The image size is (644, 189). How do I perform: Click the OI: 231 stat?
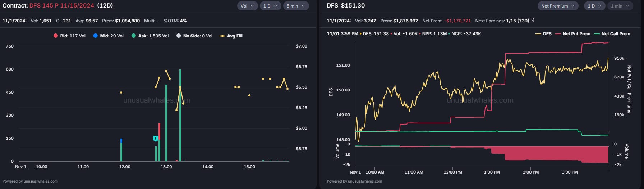(x=64, y=21)
